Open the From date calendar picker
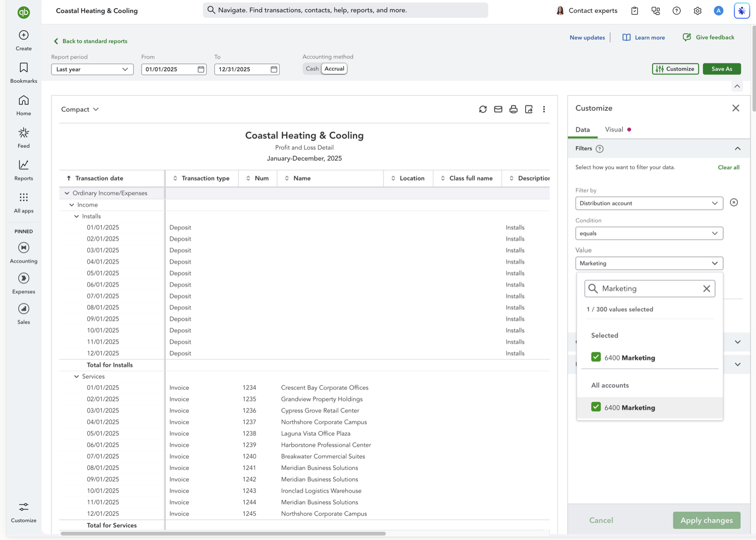756x540 pixels. [201, 69]
